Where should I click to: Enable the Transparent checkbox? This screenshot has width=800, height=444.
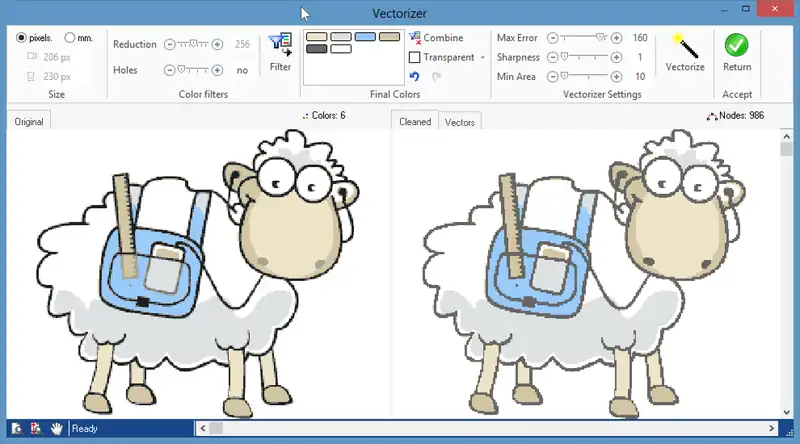(414, 57)
